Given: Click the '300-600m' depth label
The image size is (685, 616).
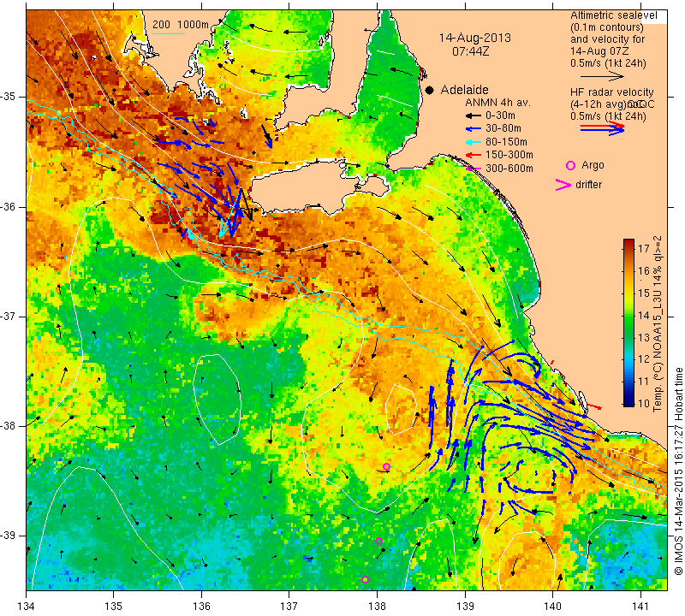Looking at the screenshot, I should [x=509, y=169].
